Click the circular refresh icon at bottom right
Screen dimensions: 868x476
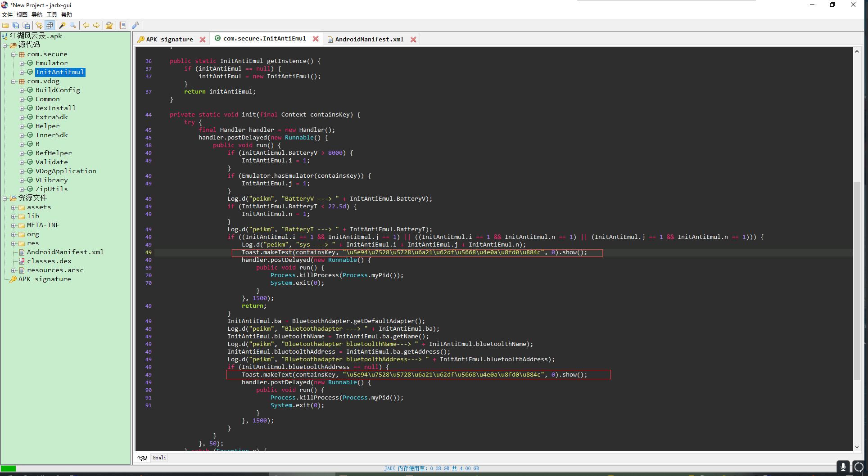click(859, 467)
